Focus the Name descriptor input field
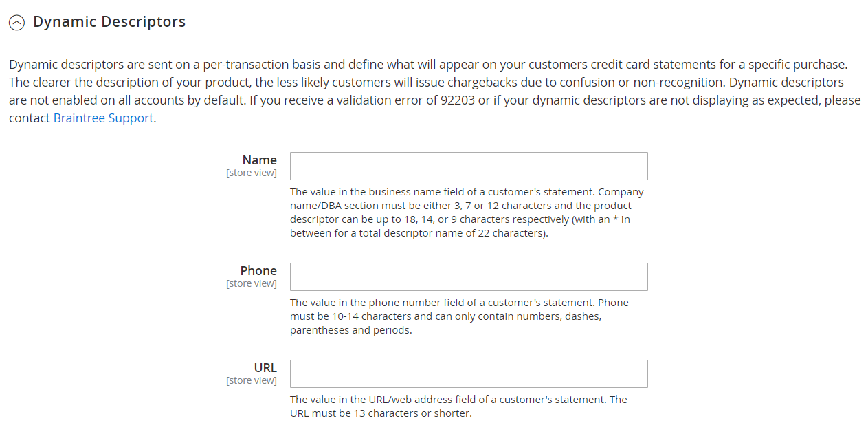The image size is (868, 434). (x=469, y=166)
